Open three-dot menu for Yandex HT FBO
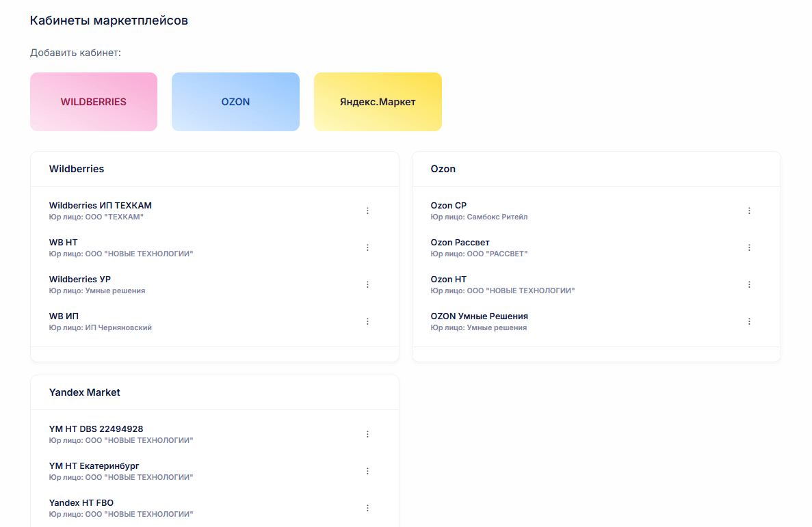The width and height of the screenshot is (812, 527). pyautogui.click(x=367, y=508)
